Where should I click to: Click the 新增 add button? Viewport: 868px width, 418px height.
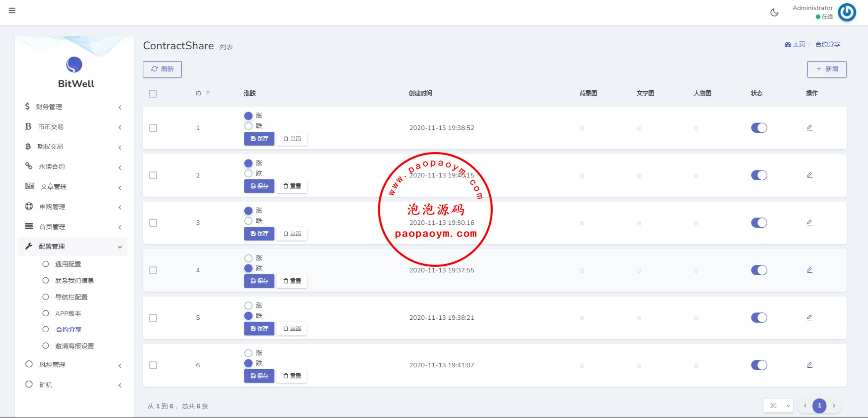(827, 69)
